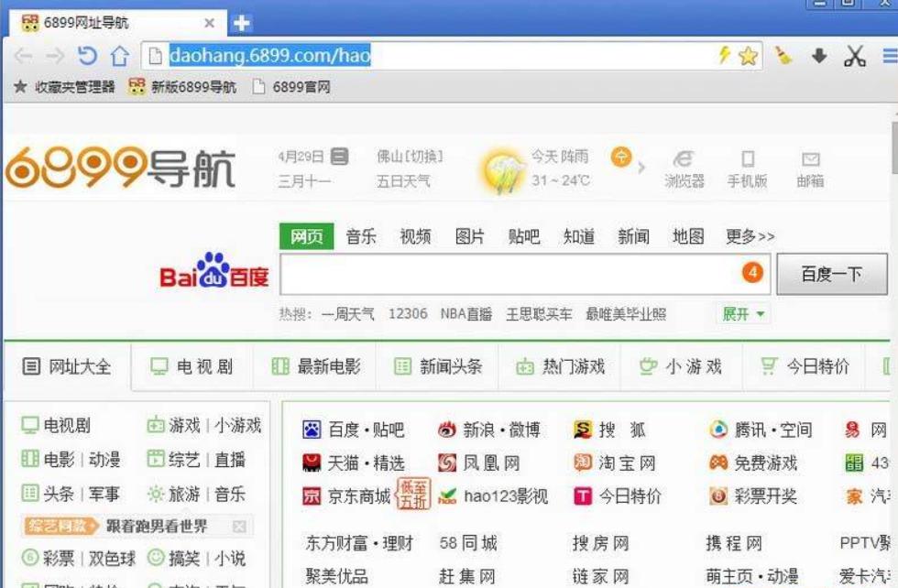This screenshot has height=588, width=898.
Task: Click the Baidu 百度 logo
Action: 214,271
